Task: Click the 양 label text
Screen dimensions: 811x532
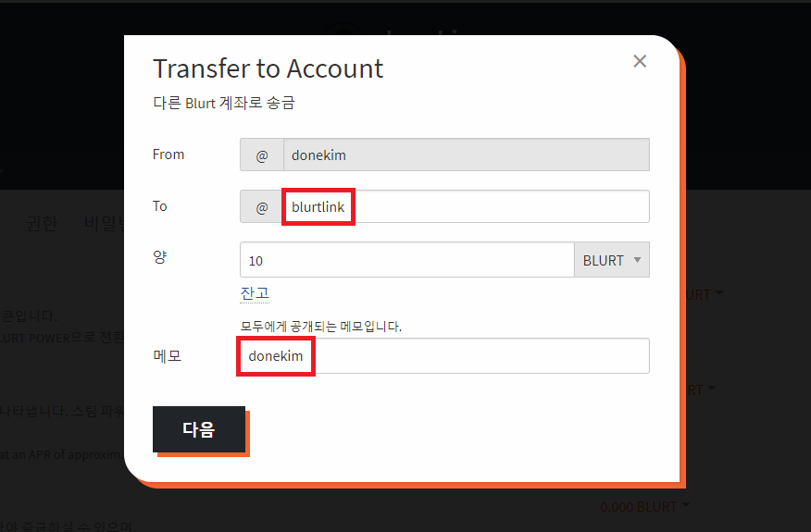Action: (x=160, y=256)
